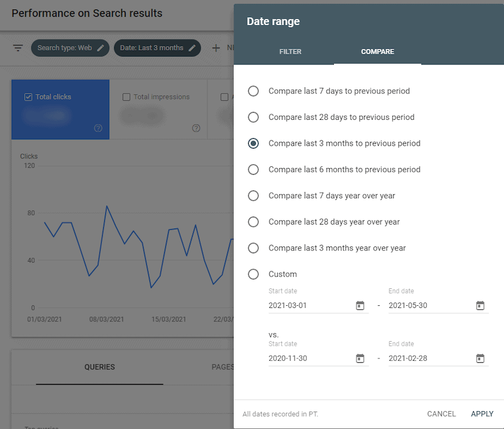The height and width of the screenshot is (429, 504).
Task: Click the Total impressions metric card
Action: (x=158, y=110)
